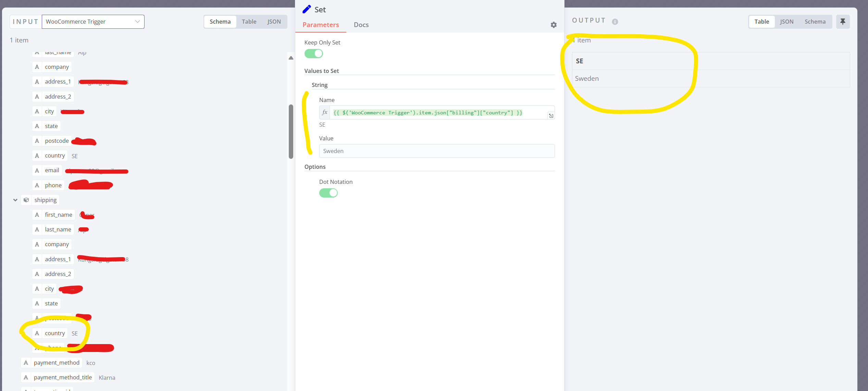The image size is (868, 391).
Task: Pin the output data
Action: (843, 22)
